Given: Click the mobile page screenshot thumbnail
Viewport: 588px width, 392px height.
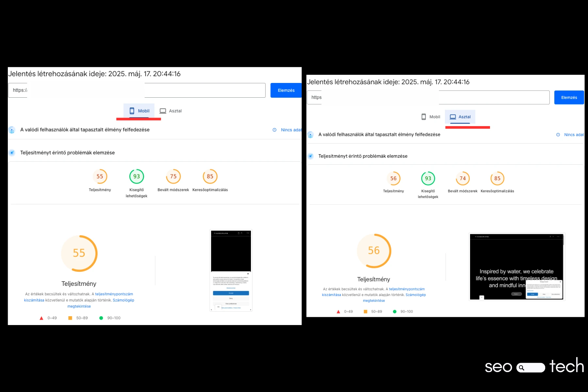Looking at the screenshot, I should click(x=231, y=270).
